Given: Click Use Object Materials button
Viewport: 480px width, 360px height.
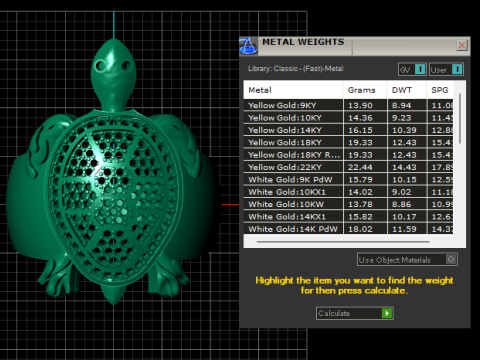Looking at the screenshot, I should tap(407, 259).
